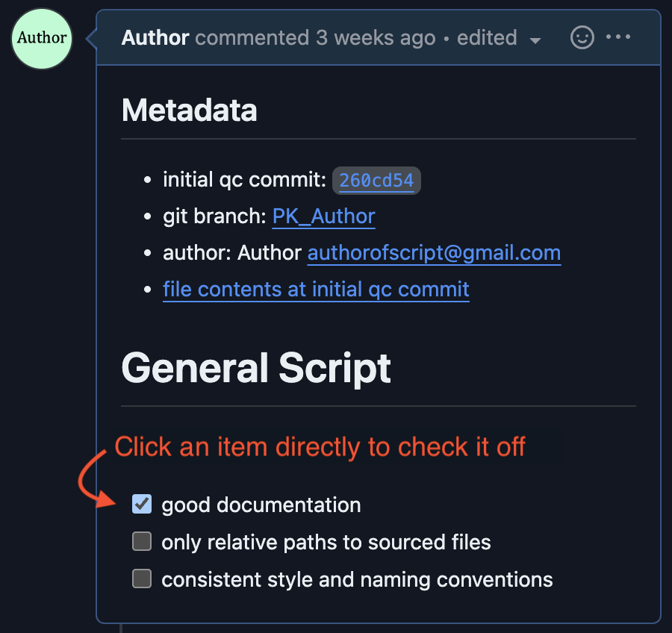672x633 pixels.
Task: Click the Author avatar circle
Action: (x=42, y=39)
